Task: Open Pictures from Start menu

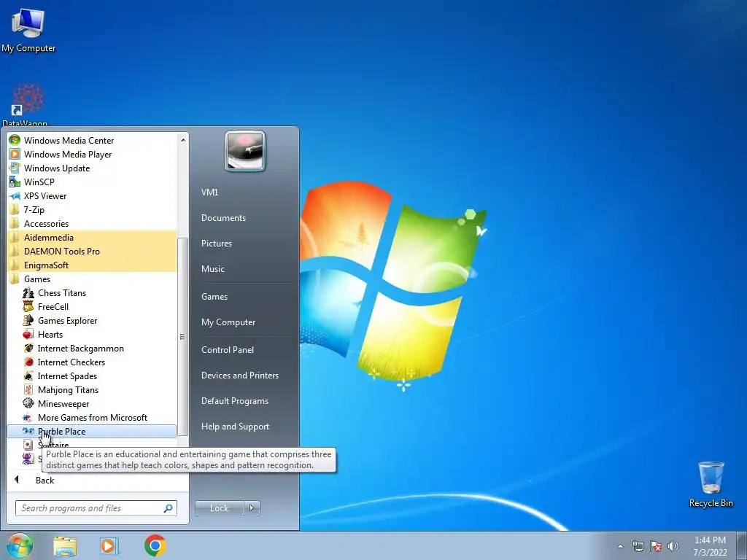Action: tap(216, 244)
